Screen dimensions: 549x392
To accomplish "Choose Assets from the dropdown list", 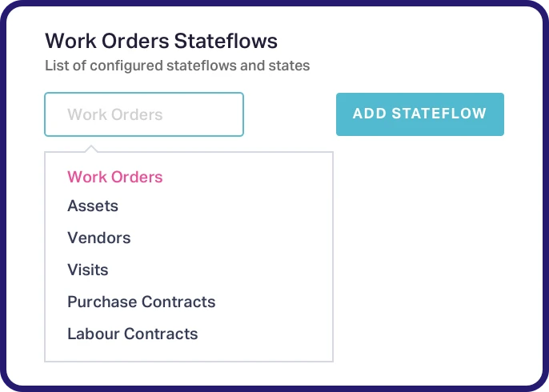I will click(x=93, y=206).
